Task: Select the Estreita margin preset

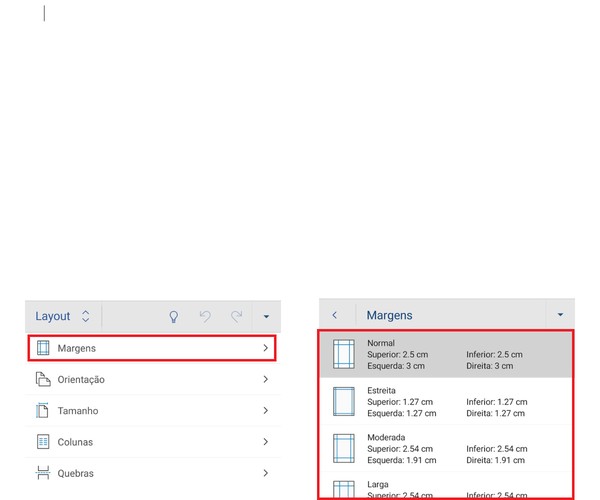Action: pos(446,401)
